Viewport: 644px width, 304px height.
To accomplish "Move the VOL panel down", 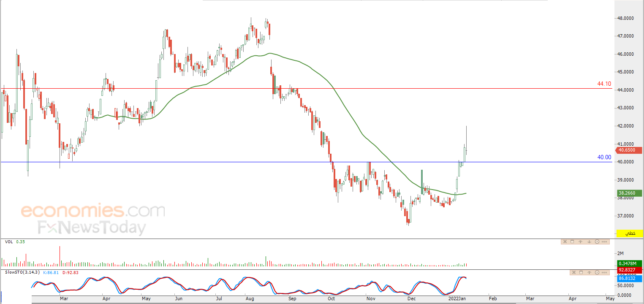I will point(589,242).
